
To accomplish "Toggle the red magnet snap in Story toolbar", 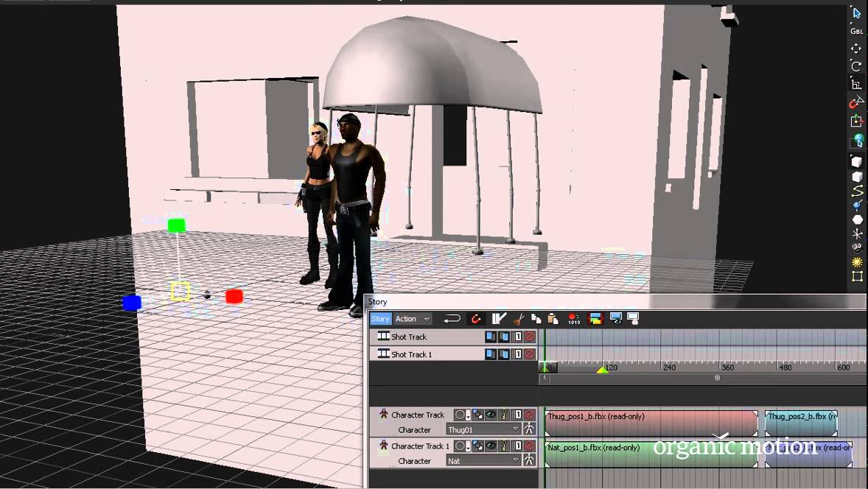I will [x=475, y=319].
